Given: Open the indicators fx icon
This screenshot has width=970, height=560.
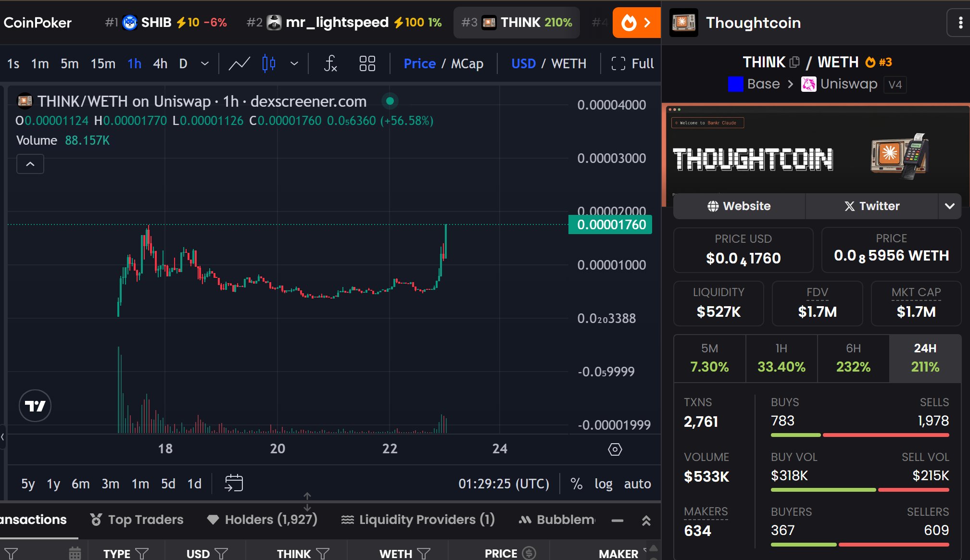Looking at the screenshot, I should [330, 63].
